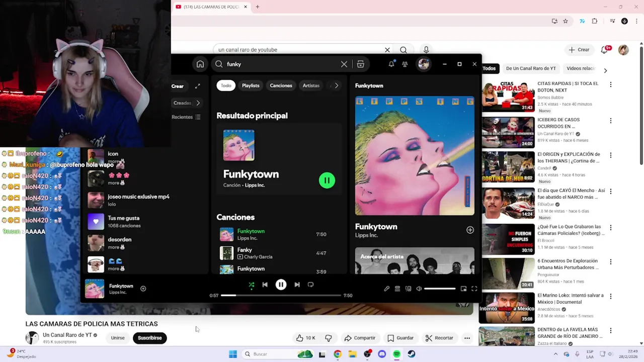Click 'Compartir' under the video

[360, 338]
